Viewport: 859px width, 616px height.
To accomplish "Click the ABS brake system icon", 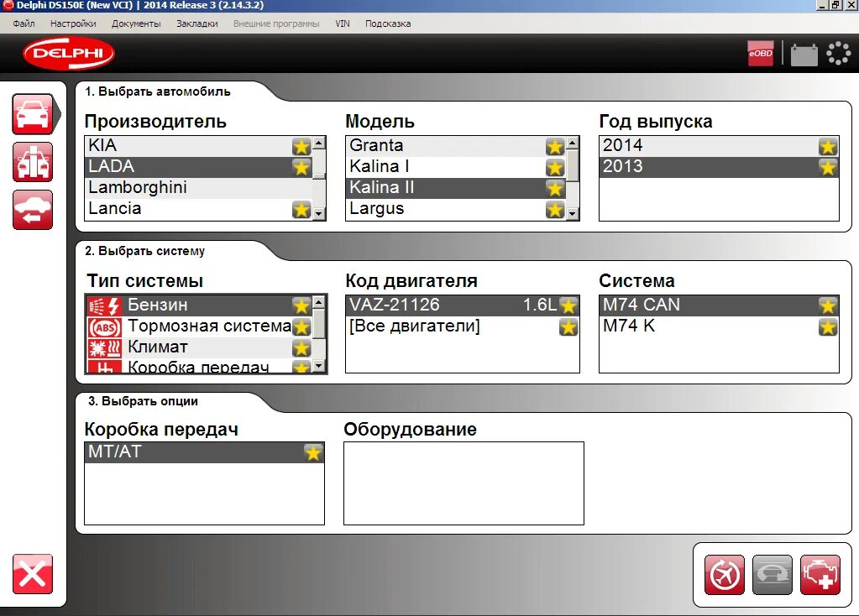I will [105, 327].
